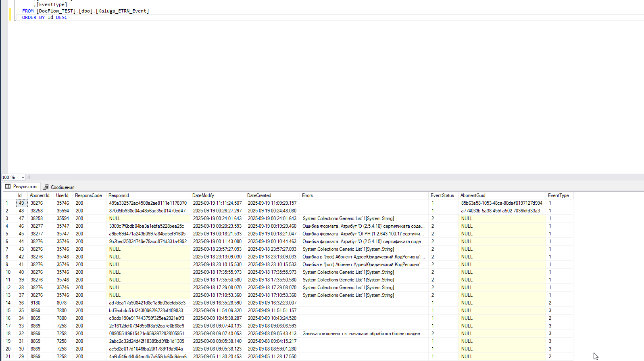Viewport: 644px width, 361px height.
Task: Click the [EventType] column text in query
Action: (x=52, y=4)
